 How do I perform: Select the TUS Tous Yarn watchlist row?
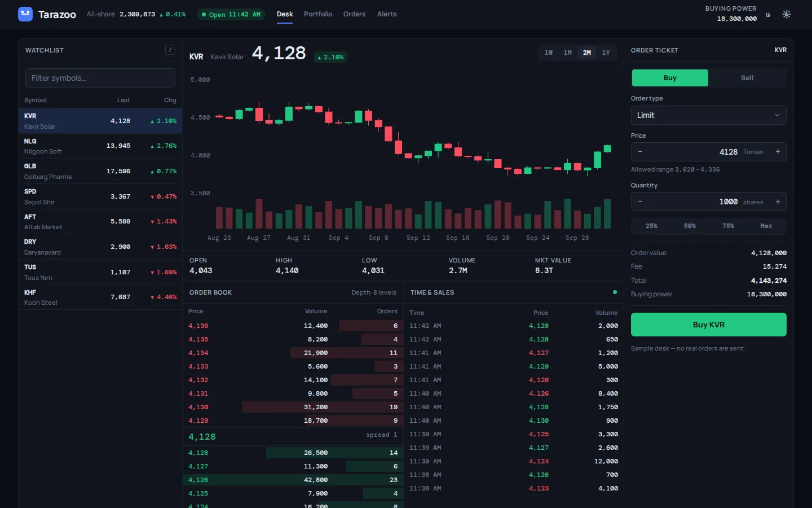point(100,272)
